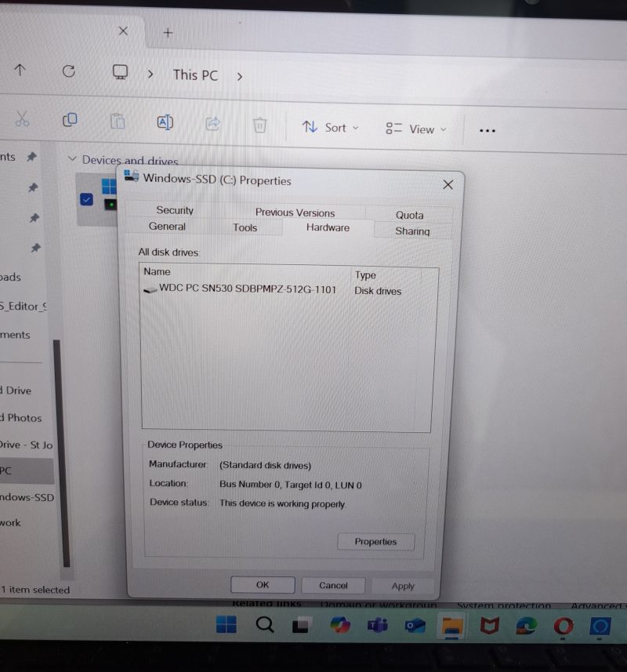627x672 pixels.
Task: Click the Cut scissors icon
Action: pyautogui.click(x=22, y=118)
